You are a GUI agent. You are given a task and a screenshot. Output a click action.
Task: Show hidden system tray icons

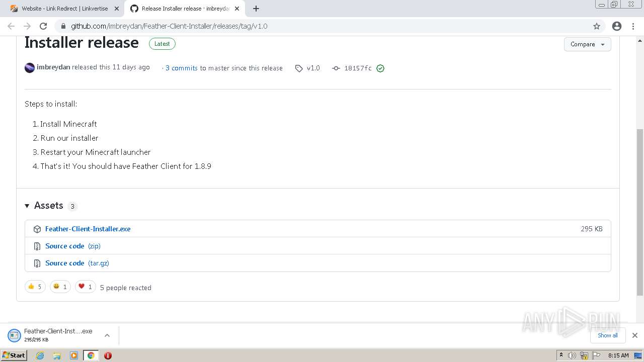[561, 355]
